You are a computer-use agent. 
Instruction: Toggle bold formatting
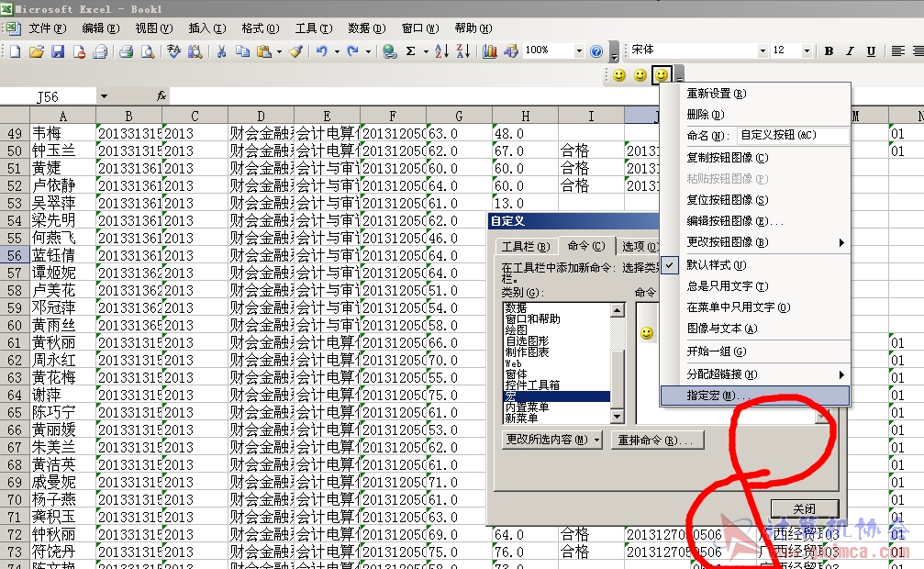coord(829,51)
